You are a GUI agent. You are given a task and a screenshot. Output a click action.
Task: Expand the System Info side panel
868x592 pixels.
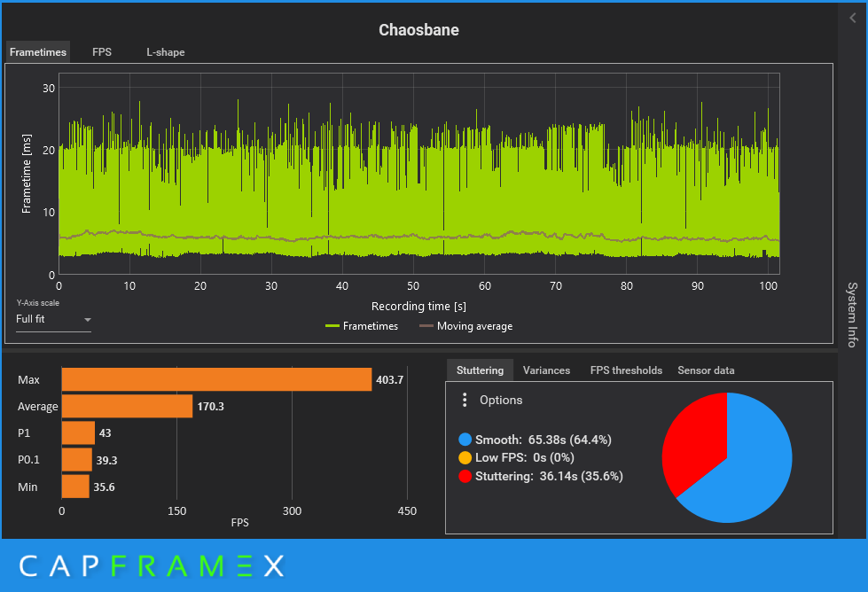pos(853,315)
